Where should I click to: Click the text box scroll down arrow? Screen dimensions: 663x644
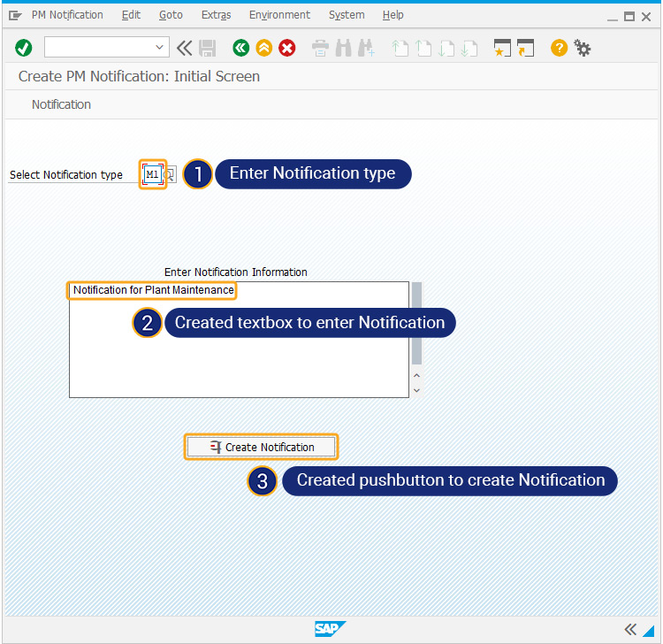click(416, 390)
